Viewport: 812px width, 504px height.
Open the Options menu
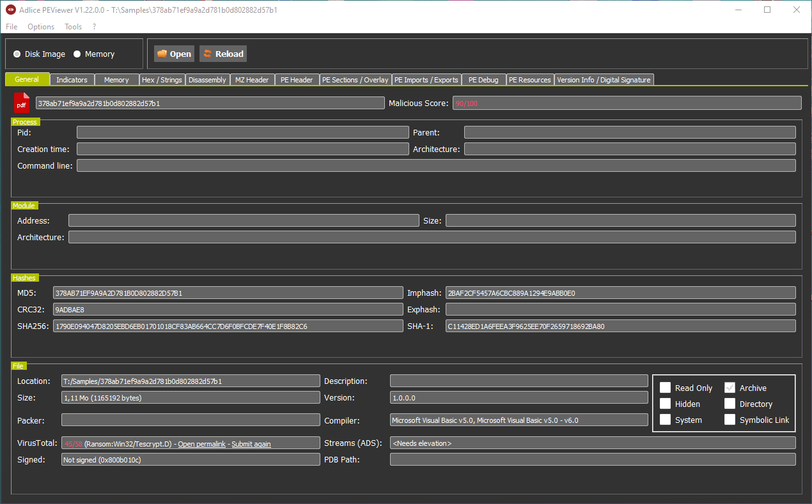(x=41, y=27)
